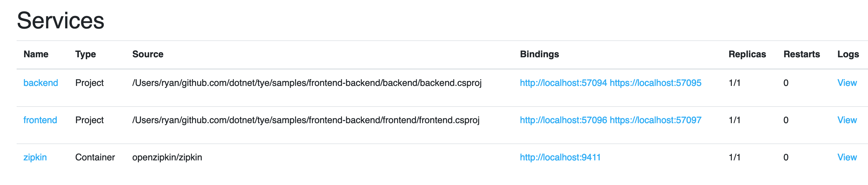
Task: Click the Services page heading
Action: 61,21
